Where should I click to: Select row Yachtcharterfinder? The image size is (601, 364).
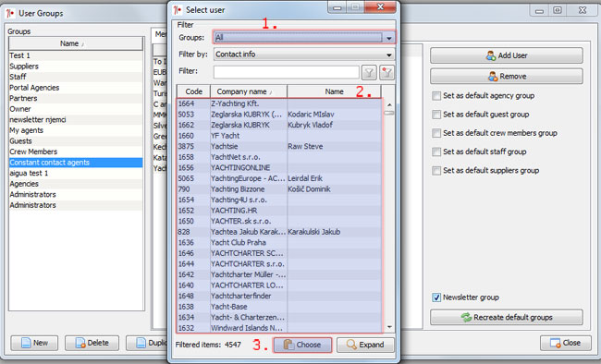pyautogui.click(x=279, y=297)
